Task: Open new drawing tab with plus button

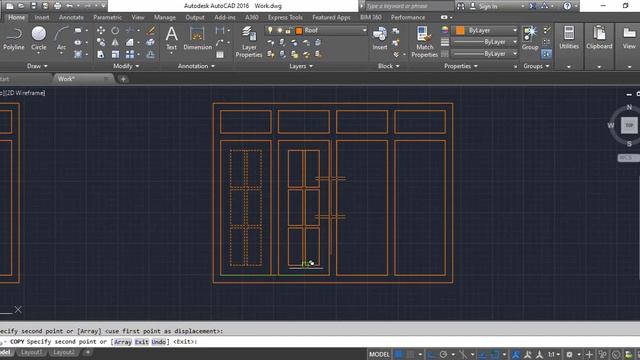Action: point(123,79)
